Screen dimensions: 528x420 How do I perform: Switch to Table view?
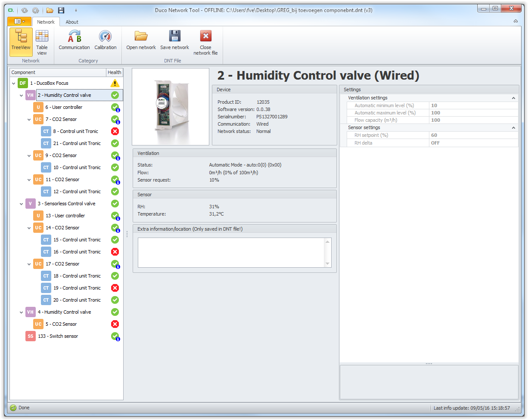tap(42, 42)
